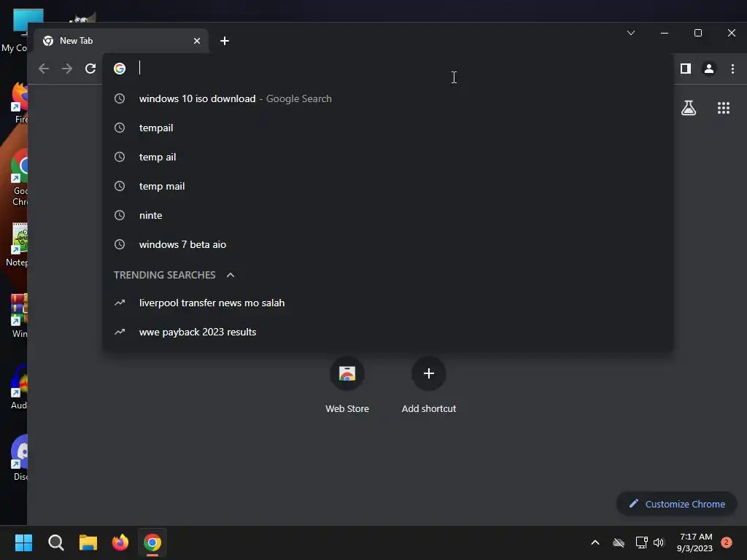Click the history clock icon beside tempail
This screenshot has height=560, width=747.
coord(120,128)
